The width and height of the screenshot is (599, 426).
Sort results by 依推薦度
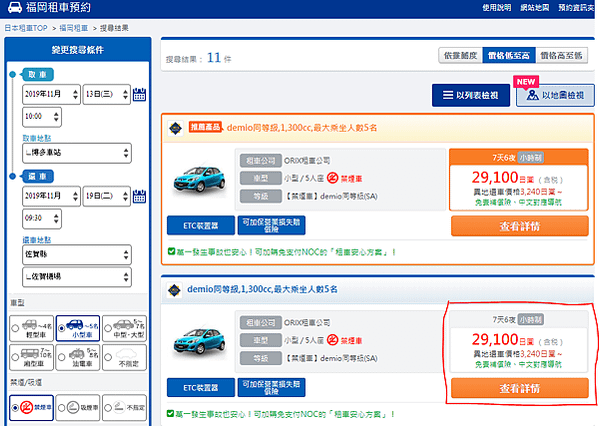[x=461, y=56]
